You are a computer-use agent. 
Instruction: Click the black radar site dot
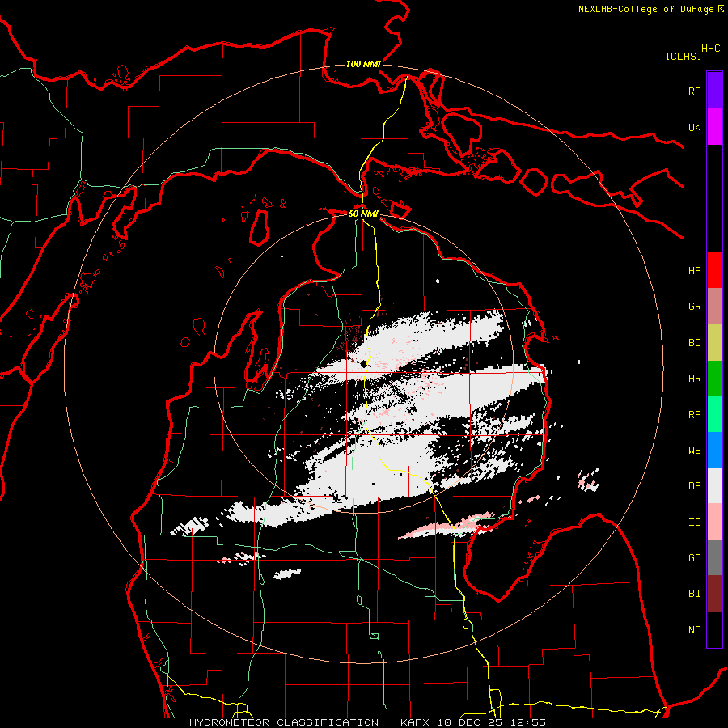click(x=363, y=365)
